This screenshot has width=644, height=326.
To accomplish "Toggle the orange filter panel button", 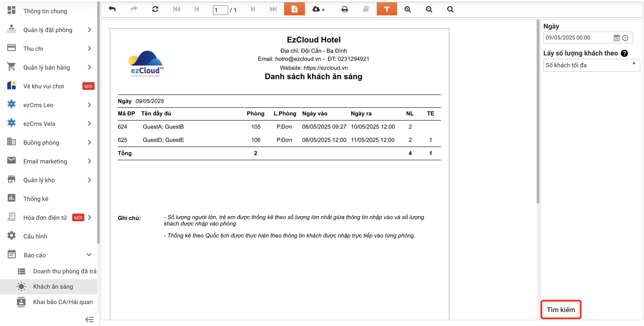I will (387, 9).
